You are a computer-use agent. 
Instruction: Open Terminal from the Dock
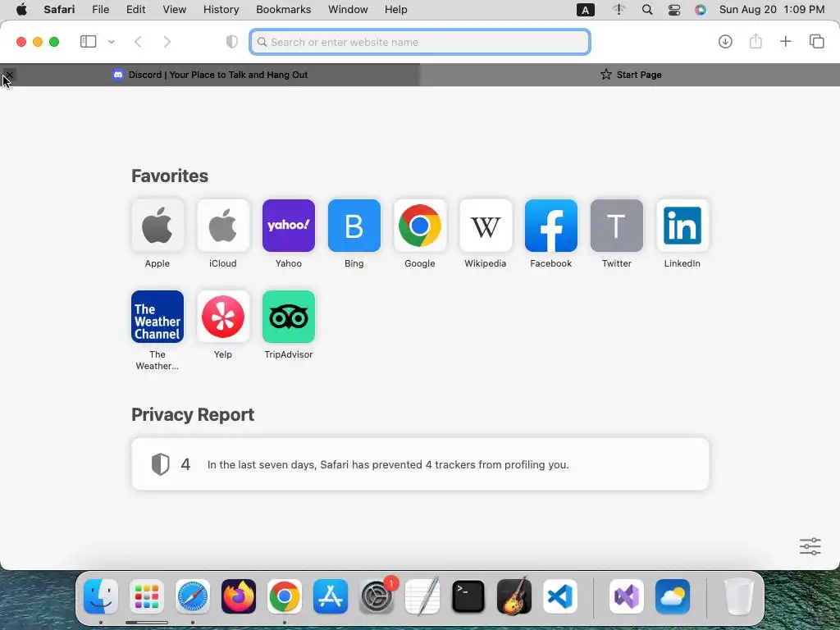[x=468, y=596]
